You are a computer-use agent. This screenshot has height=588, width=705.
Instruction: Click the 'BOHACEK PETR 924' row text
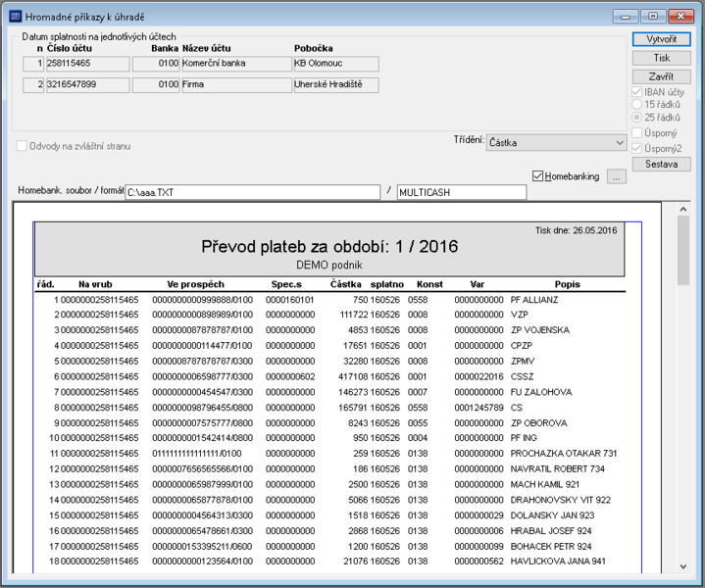[x=551, y=547]
